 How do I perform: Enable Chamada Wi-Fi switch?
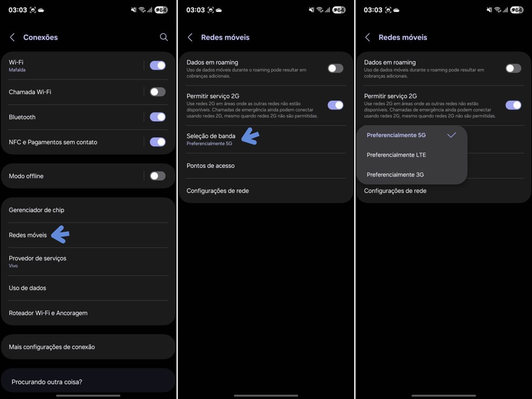[158, 92]
